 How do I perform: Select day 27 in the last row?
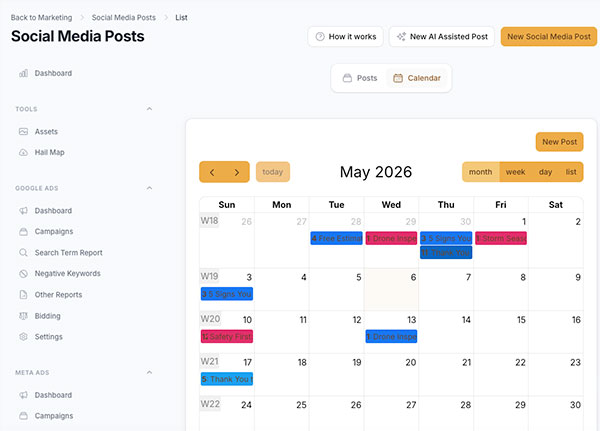(411, 405)
